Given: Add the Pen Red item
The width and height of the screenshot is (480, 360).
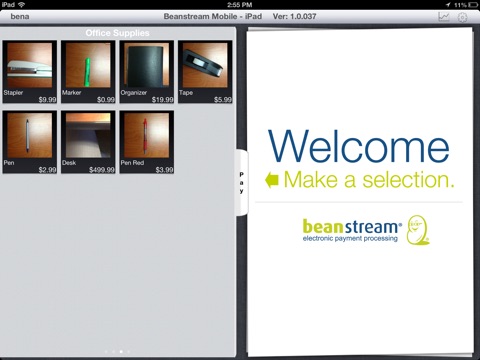Looking at the screenshot, I should 147,142.
